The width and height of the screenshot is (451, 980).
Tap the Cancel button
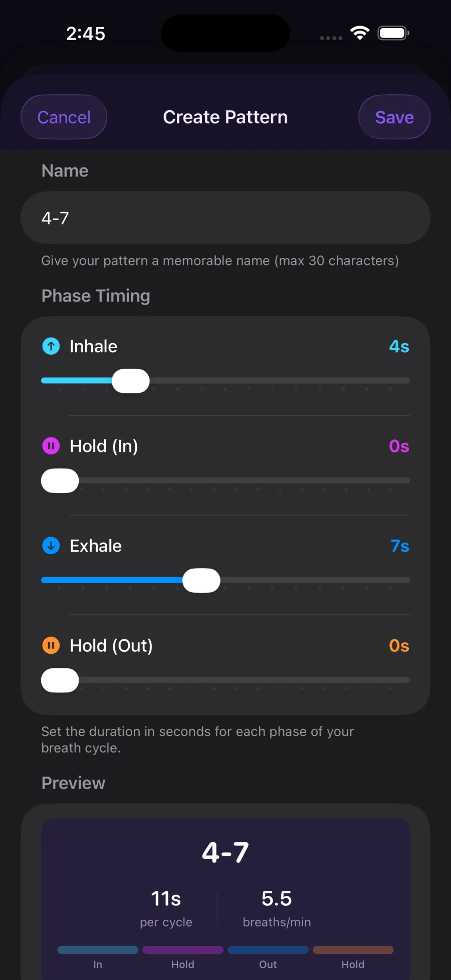[64, 117]
